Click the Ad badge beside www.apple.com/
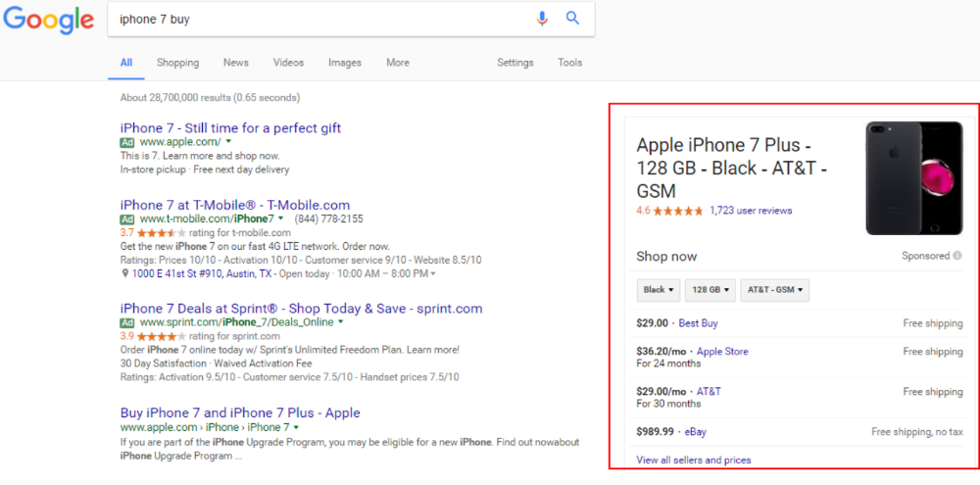This screenshot has width=980, height=485. click(x=127, y=142)
